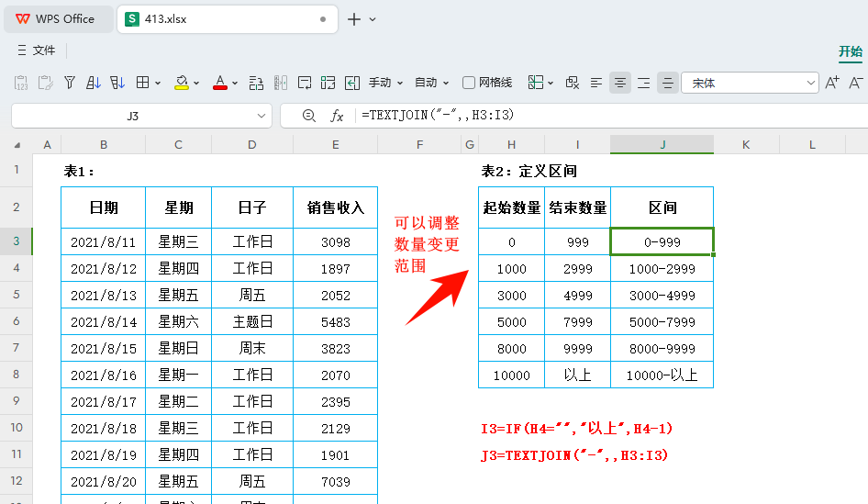The image size is (868, 504).
Task: Click the unsaved dot on 413.xlsx tab
Action: point(323,19)
